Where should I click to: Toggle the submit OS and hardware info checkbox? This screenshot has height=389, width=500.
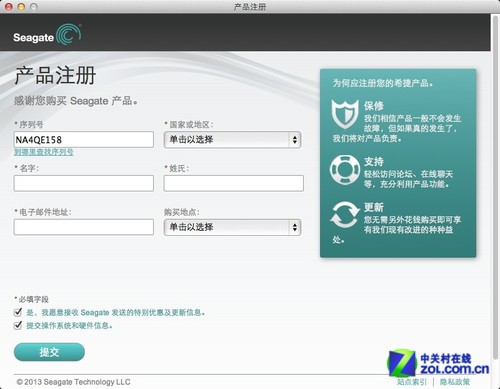[18, 325]
